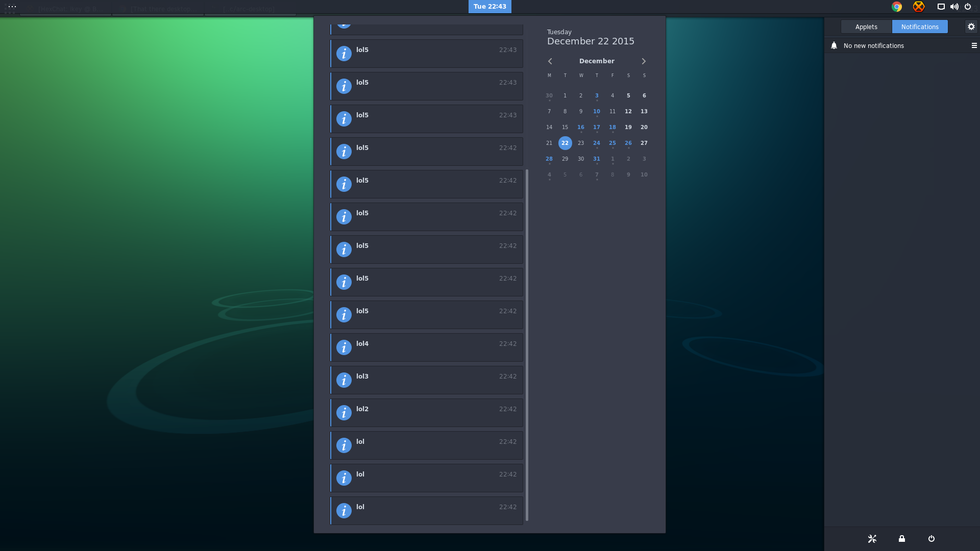
Task: Click the HexChat orange tray icon
Action: click(x=919, y=7)
